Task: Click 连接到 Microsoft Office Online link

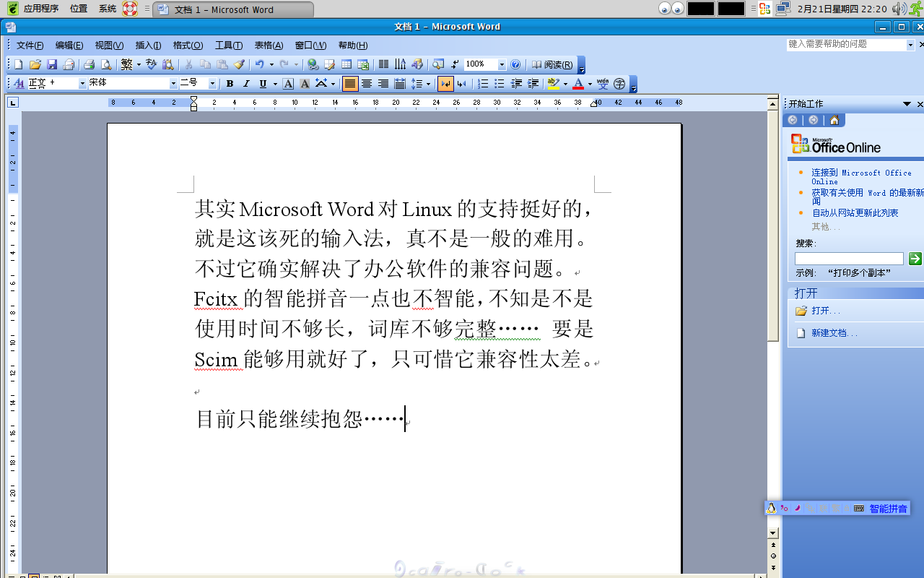Action: coord(861,177)
